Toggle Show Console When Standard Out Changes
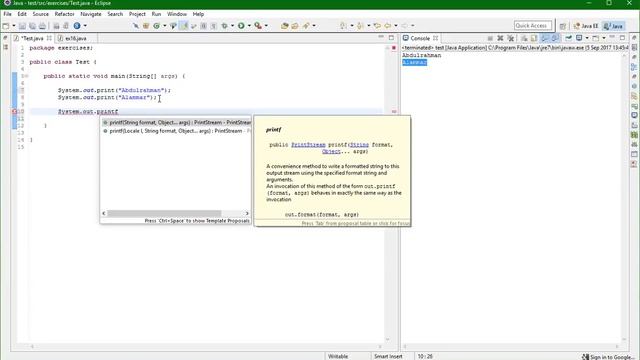The height and width of the screenshot is (360, 640). pyautogui.click(x=544, y=38)
